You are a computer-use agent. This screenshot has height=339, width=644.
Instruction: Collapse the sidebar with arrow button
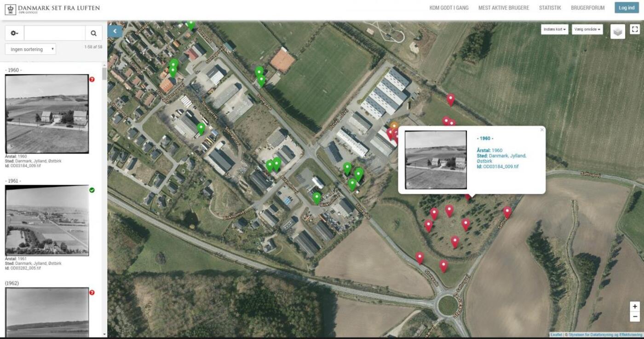(x=115, y=31)
